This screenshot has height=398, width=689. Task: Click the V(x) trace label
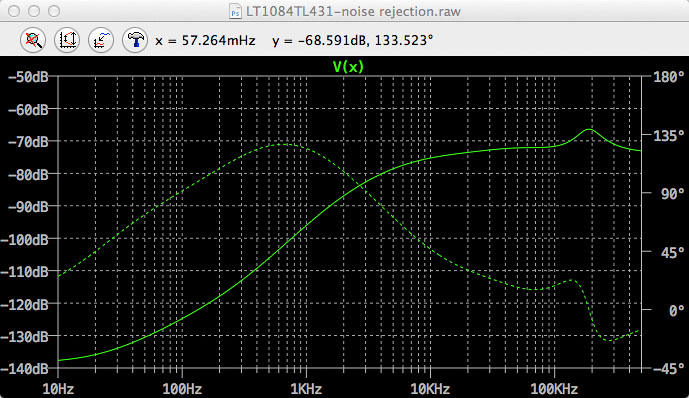pos(348,67)
